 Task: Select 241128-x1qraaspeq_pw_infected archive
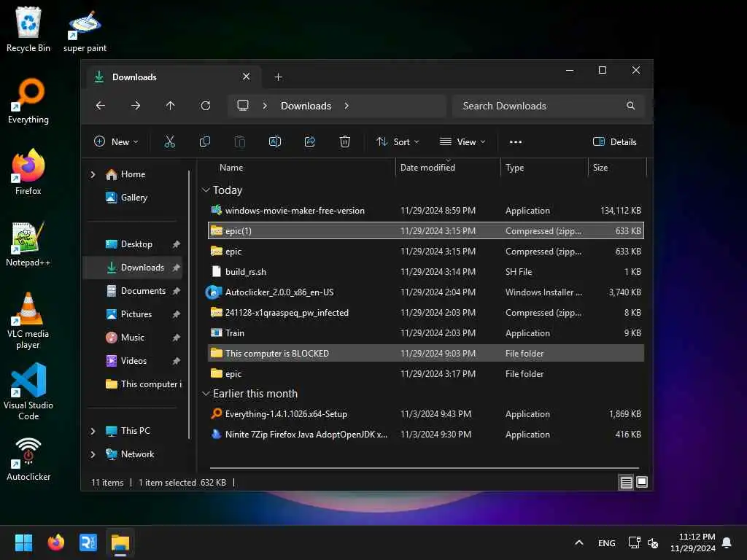[426, 313]
